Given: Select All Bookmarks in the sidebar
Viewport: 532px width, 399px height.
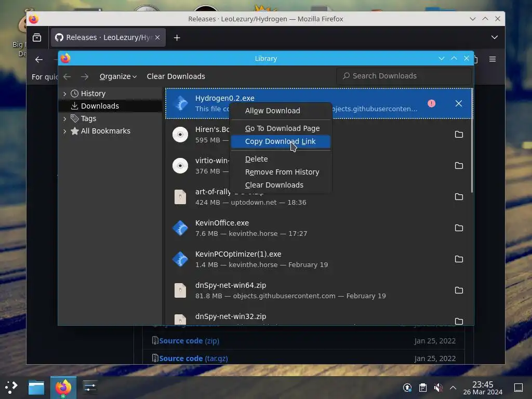Looking at the screenshot, I should pos(105,131).
